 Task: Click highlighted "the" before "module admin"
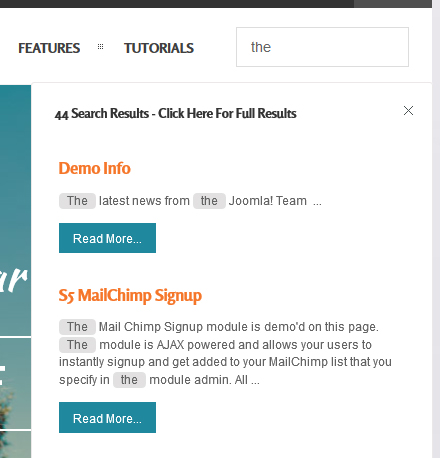(x=129, y=380)
